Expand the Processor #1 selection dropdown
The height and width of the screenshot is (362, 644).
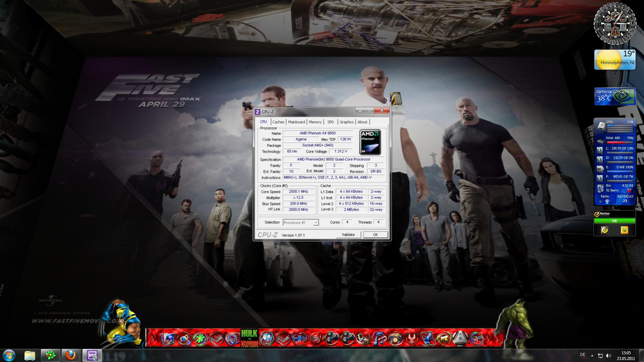(x=315, y=222)
